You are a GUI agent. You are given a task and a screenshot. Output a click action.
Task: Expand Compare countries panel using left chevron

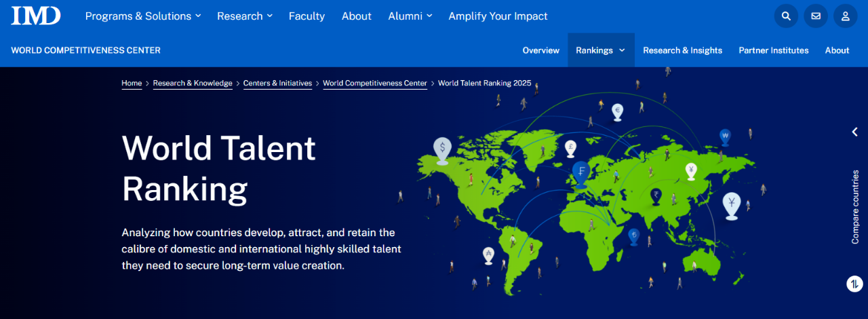click(854, 132)
